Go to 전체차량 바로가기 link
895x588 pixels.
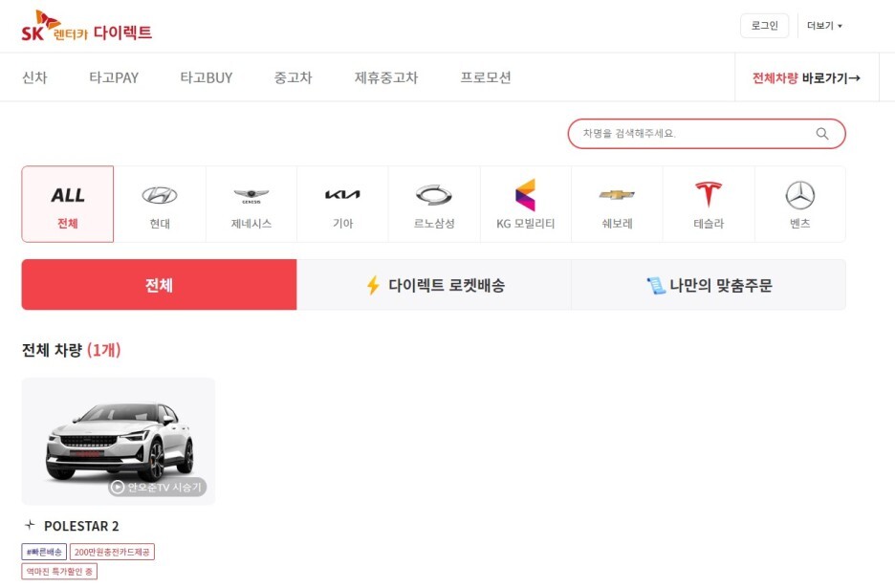click(806, 78)
